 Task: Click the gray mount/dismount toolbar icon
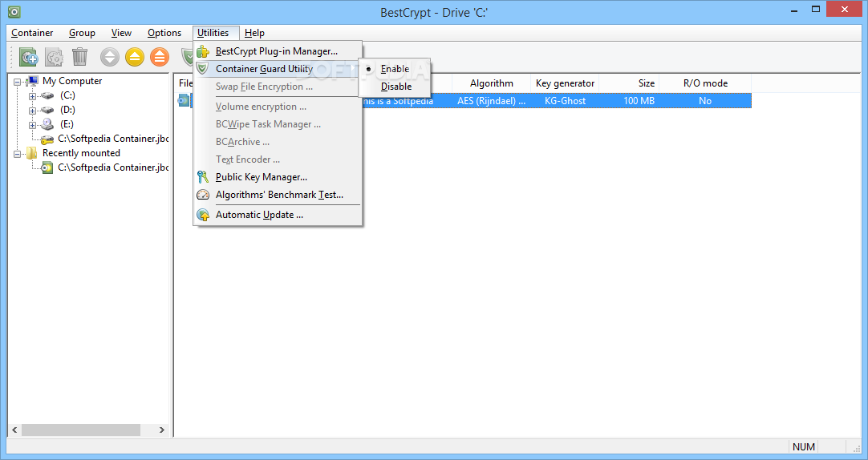pyautogui.click(x=110, y=57)
